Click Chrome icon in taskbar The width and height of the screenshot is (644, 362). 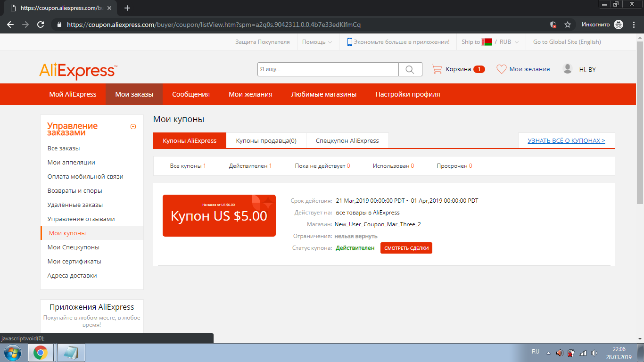click(41, 353)
